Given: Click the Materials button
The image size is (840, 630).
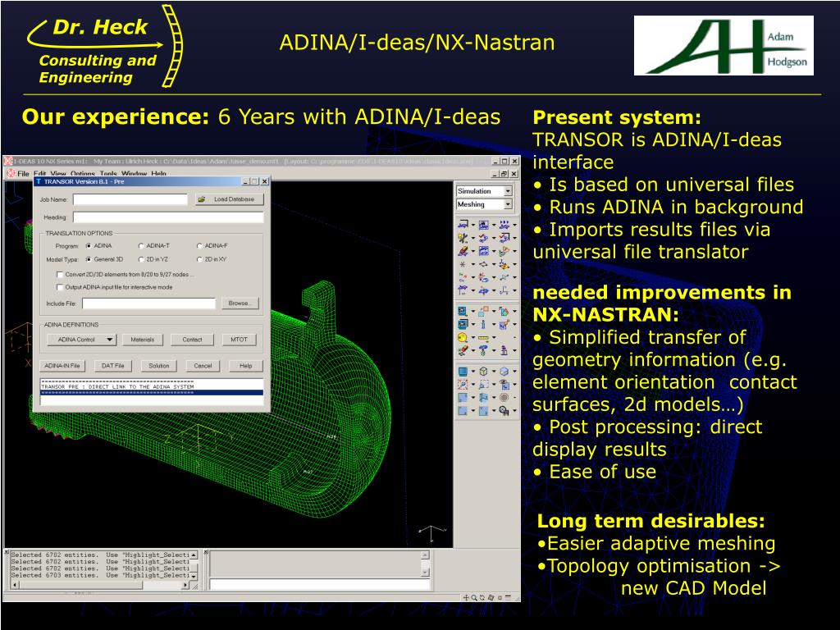Looking at the screenshot, I should [142, 340].
